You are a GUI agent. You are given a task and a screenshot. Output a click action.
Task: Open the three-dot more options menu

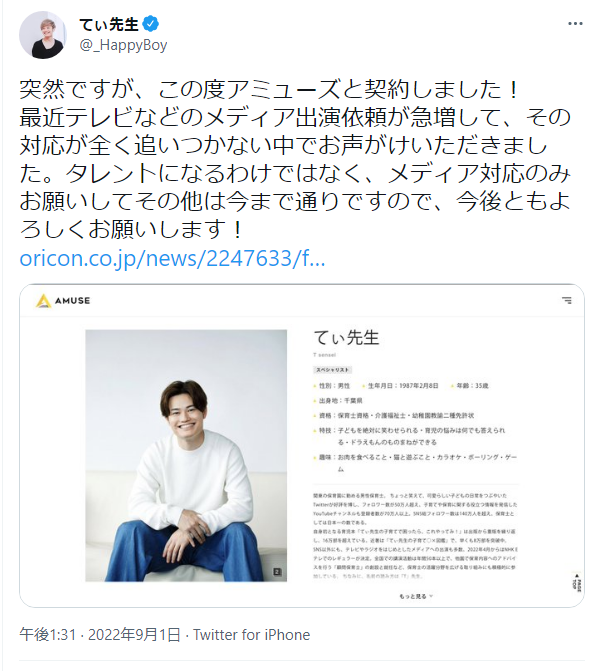(575, 24)
